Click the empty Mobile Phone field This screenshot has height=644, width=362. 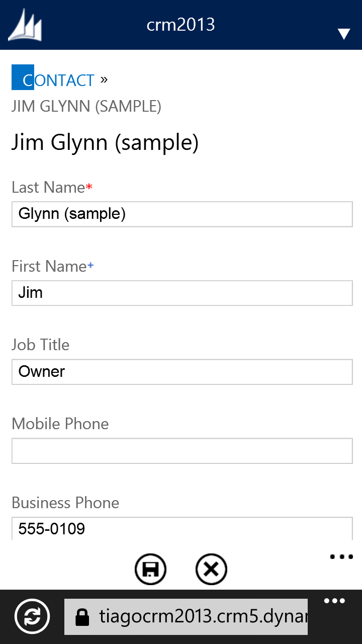[x=182, y=451]
